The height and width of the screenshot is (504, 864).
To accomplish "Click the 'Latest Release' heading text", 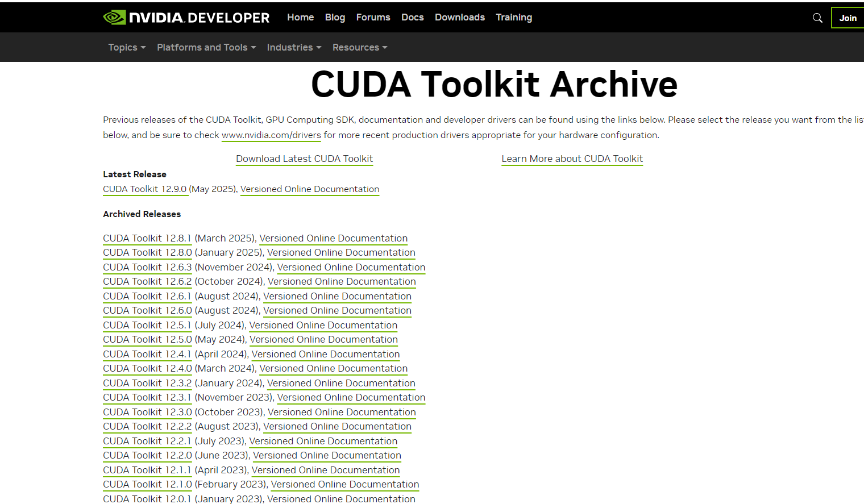I will coord(135,174).
